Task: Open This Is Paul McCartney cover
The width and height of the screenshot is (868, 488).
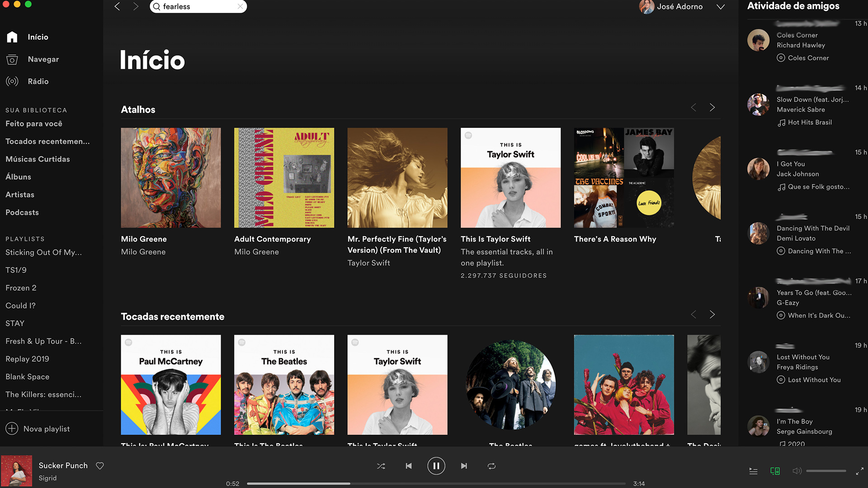Action: click(x=171, y=385)
